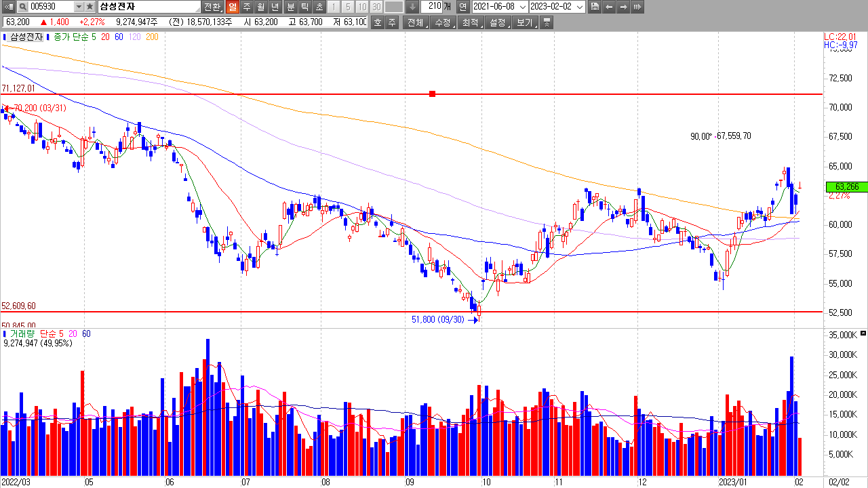Click the small marker icon right of the 35,000K label

click(x=862, y=334)
